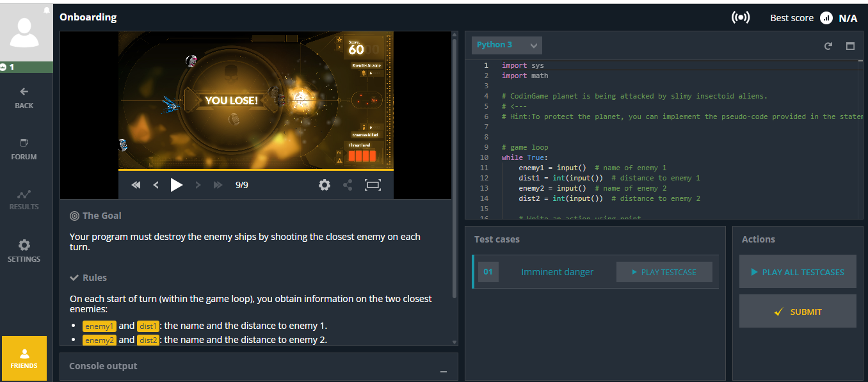The height and width of the screenshot is (382, 868).
Task: Share the replay
Action: coord(348,185)
